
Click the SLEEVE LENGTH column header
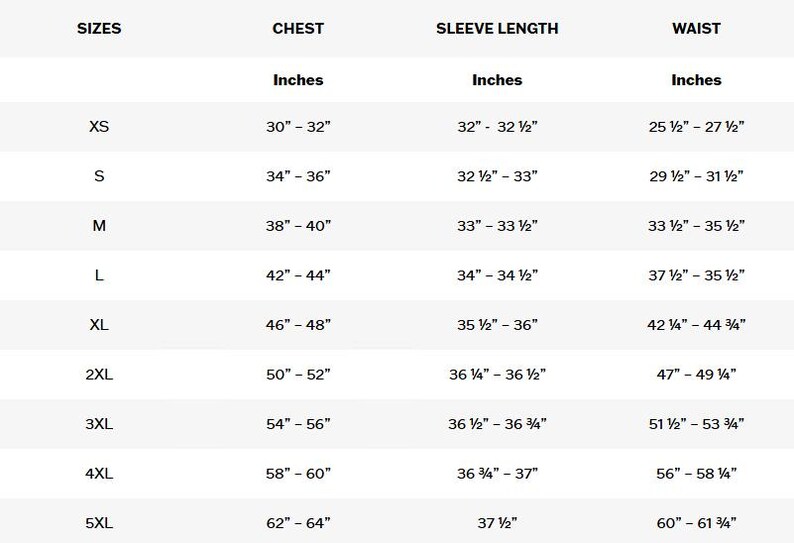pos(497,28)
